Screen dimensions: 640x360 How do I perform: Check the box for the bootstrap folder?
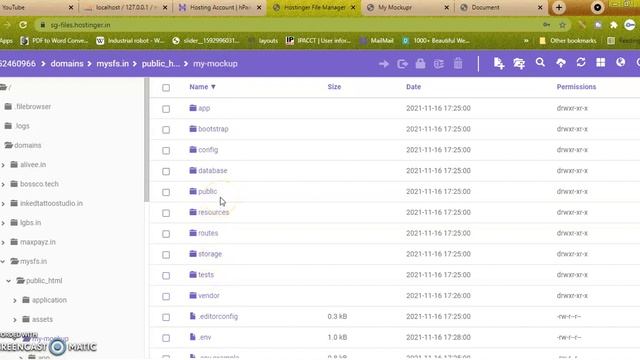pyautogui.click(x=166, y=130)
